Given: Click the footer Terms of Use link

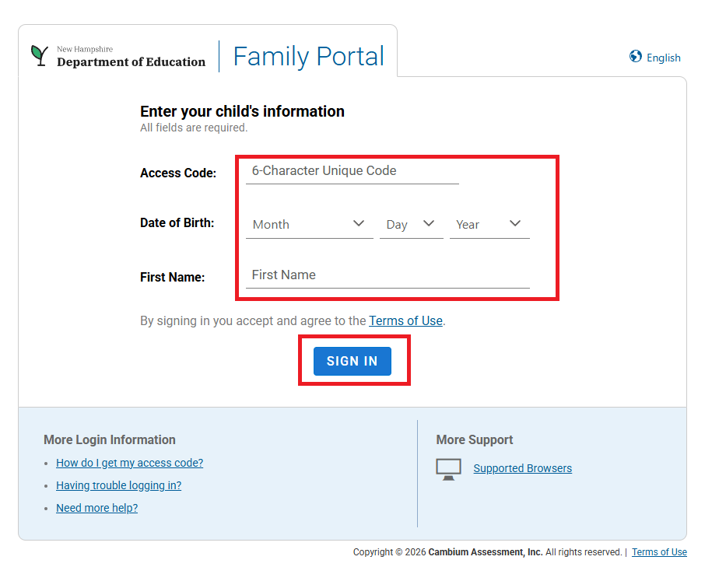Looking at the screenshot, I should coord(659,552).
